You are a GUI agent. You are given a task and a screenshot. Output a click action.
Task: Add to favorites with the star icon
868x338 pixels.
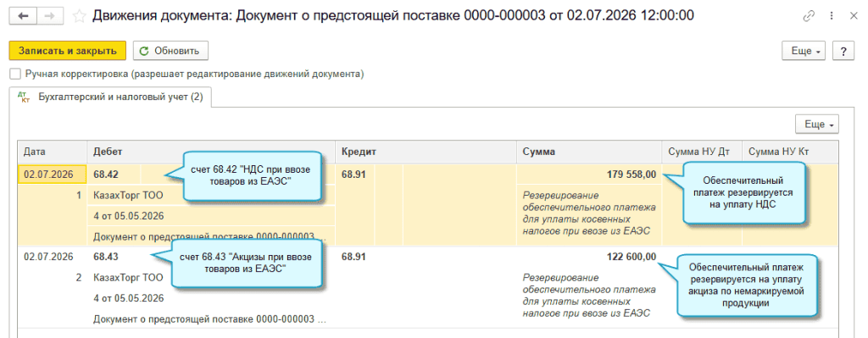pos(79,17)
